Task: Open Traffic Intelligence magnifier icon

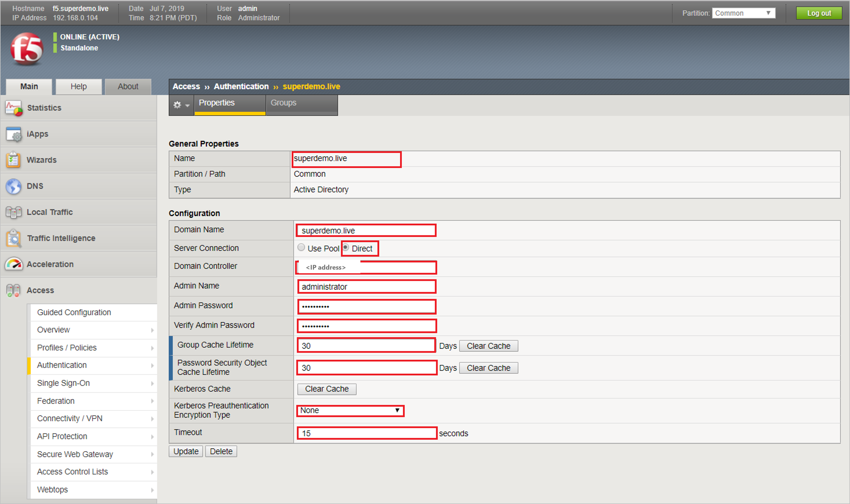Action: click(x=14, y=238)
